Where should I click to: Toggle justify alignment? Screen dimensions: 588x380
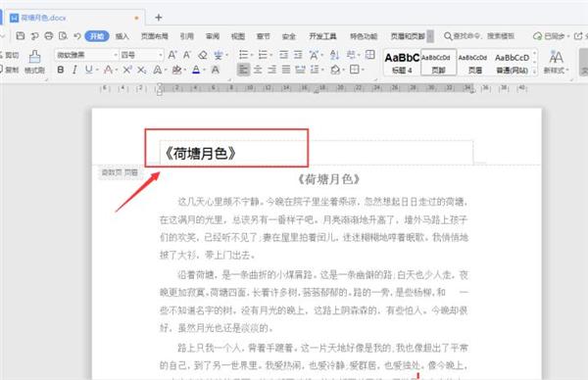tap(286, 70)
